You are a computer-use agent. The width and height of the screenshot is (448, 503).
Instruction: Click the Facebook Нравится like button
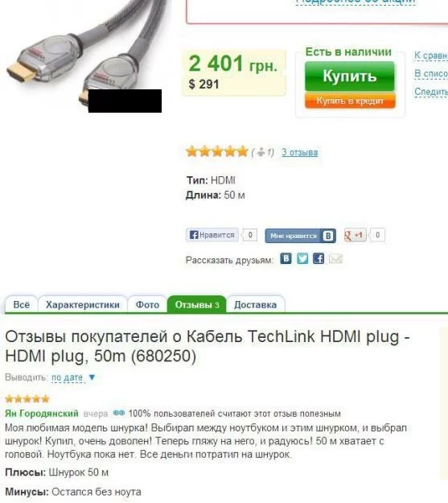click(212, 235)
